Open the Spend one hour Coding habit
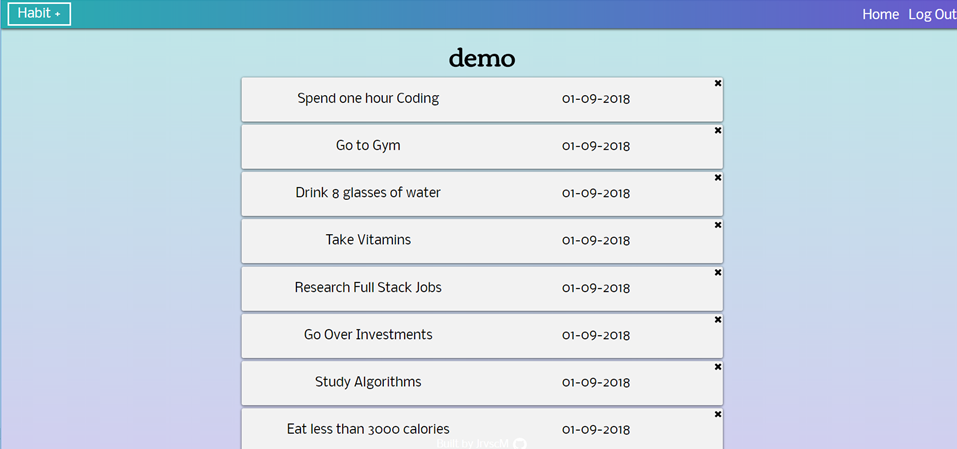Screen dimensions: 957x449 pos(368,98)
